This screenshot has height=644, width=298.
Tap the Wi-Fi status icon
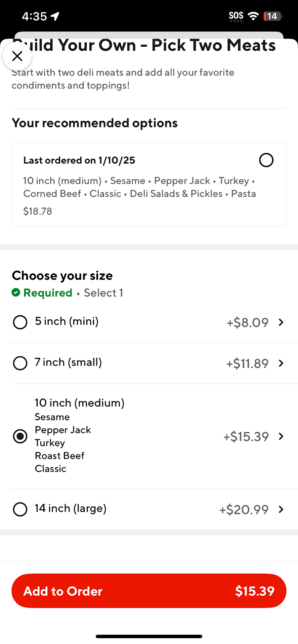click(253, 16)
